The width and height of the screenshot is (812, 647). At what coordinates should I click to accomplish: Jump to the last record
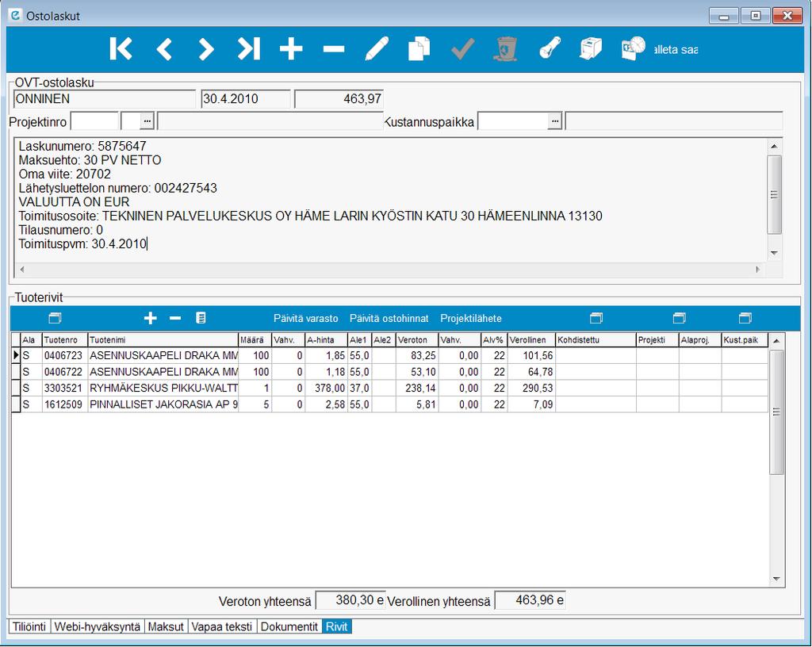[249, 49]
